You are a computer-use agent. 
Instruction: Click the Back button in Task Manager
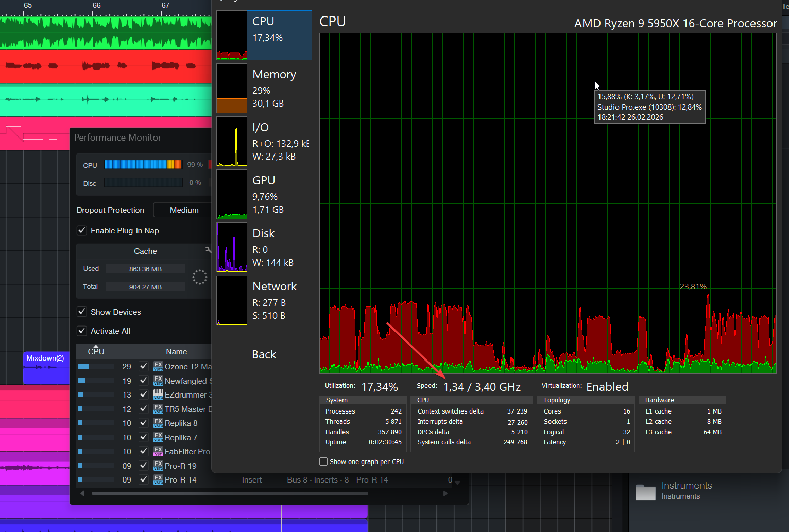tap(264, 354)
